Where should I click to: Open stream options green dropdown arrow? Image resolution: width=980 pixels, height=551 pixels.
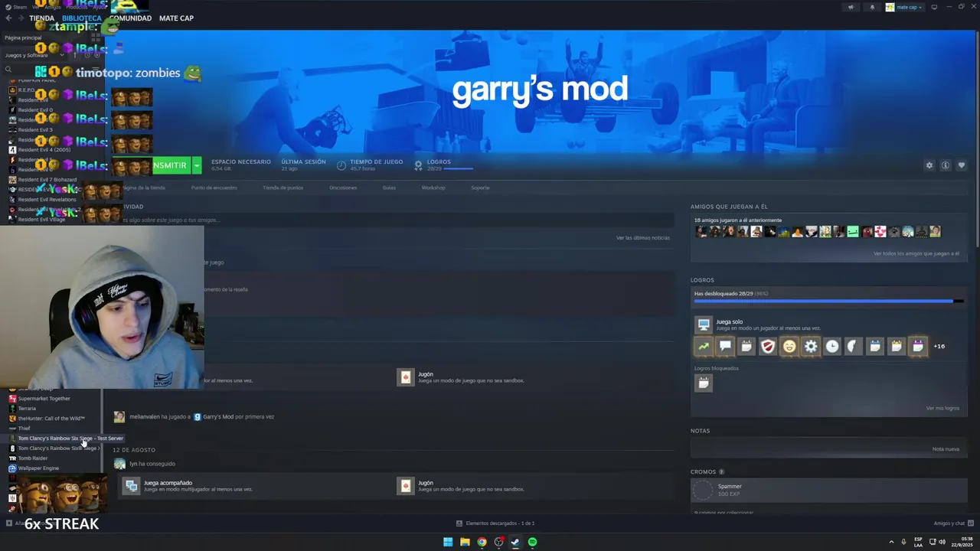[197, 165]
